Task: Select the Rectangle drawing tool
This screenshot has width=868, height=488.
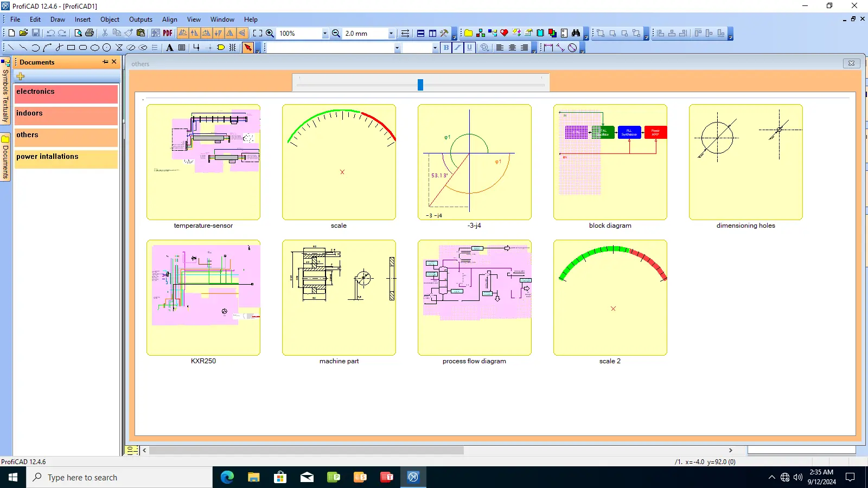Action: [x=71, y=48]
